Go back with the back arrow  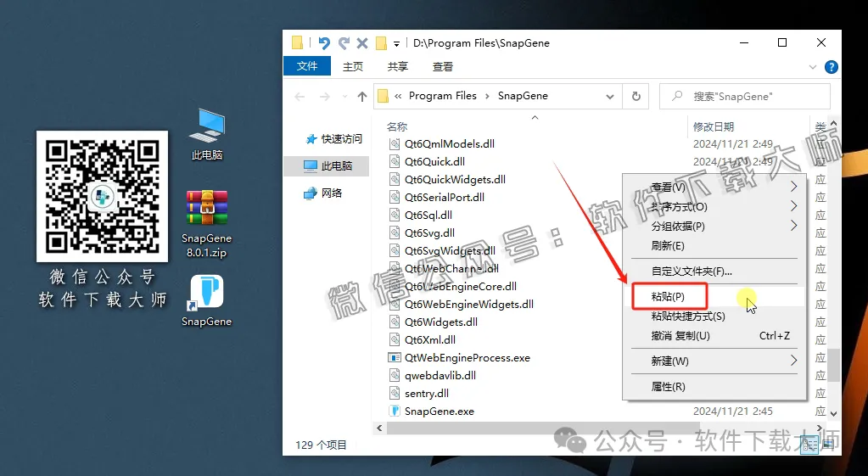click(300, 97)
